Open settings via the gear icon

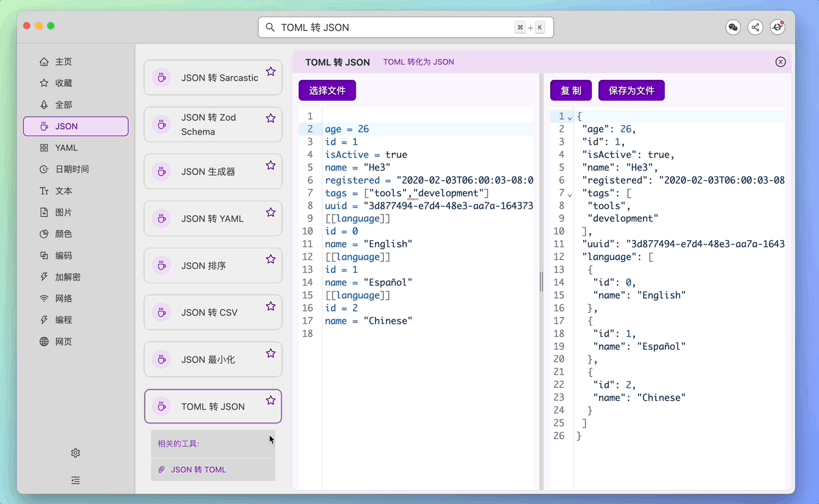click(76, 453)
